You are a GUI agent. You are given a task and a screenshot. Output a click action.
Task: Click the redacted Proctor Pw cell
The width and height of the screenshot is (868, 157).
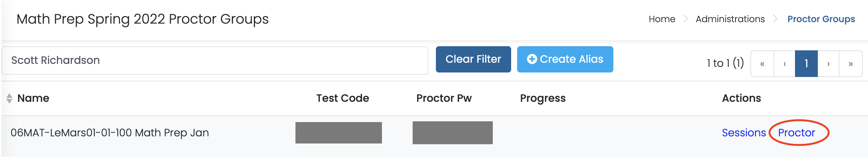point(452,133)
